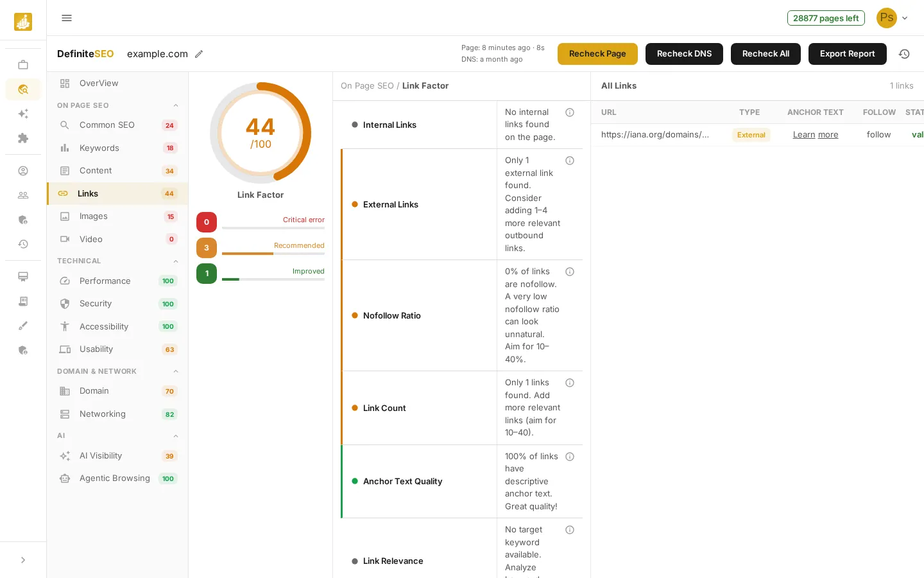Open Agentic Browsing section
Image resolution: width=924 pixels, height=578 pixels.
point(117,478)
